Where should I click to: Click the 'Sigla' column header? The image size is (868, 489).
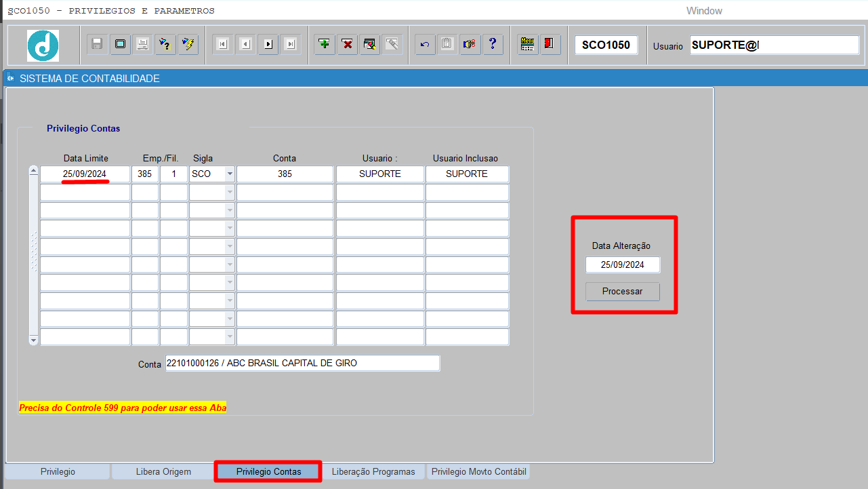point(203,158)
